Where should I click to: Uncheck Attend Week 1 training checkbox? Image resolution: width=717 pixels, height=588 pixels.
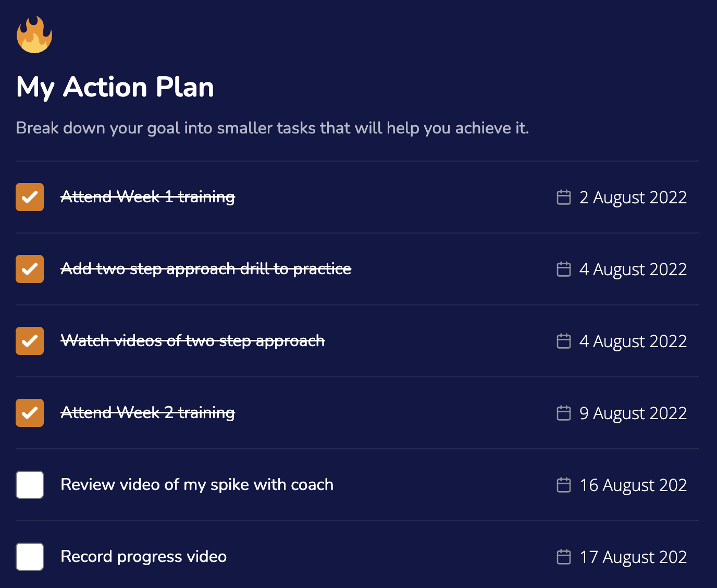pyautogui.click(x=30, y=197)
